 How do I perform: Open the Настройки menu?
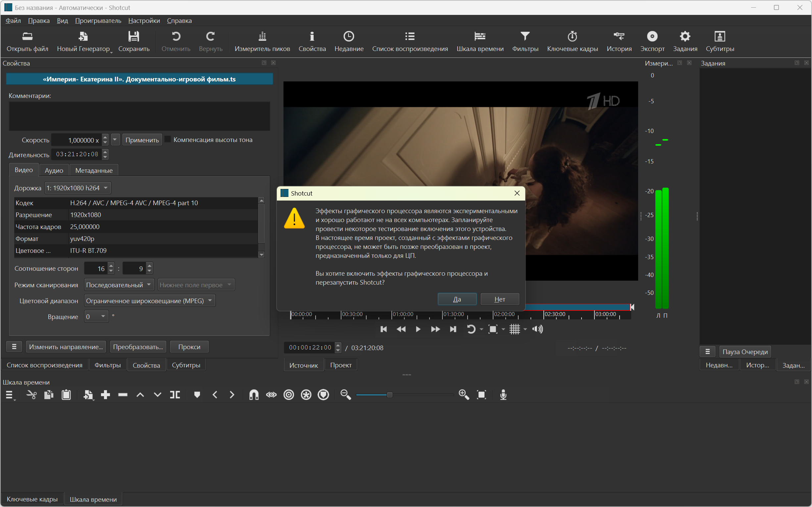tap(144, 21)
